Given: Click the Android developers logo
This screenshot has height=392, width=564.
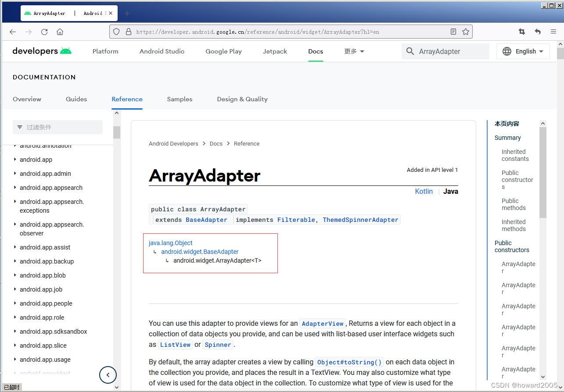Looking at the screenshot, I should 42,51.
